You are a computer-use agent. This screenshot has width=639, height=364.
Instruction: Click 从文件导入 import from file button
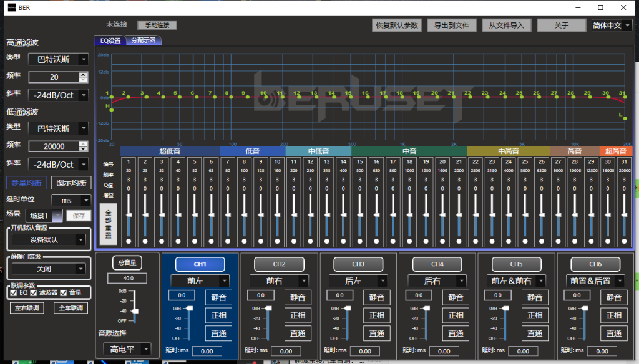pos(507,26)
